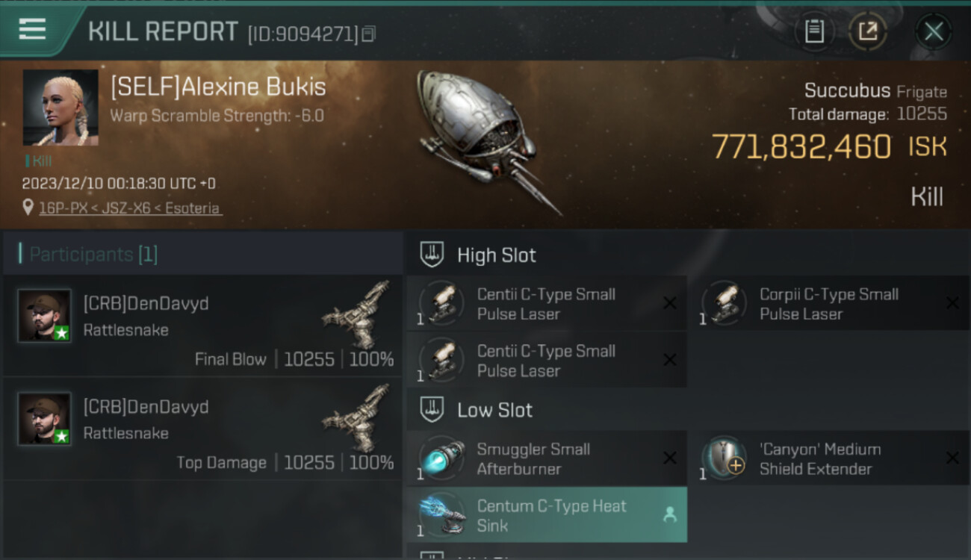Open the hamburger menu icon
971x560 pixels.
tap(32, 29)
